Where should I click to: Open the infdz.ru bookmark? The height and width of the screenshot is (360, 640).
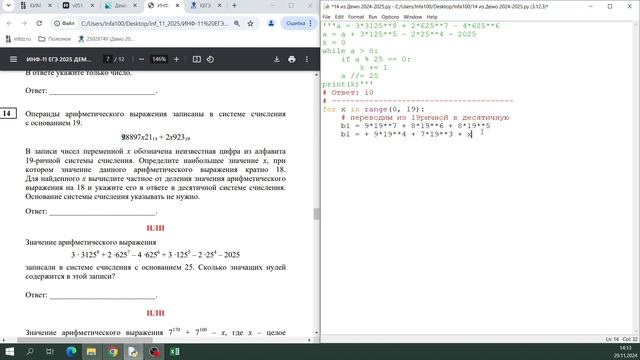pos(18,39)
